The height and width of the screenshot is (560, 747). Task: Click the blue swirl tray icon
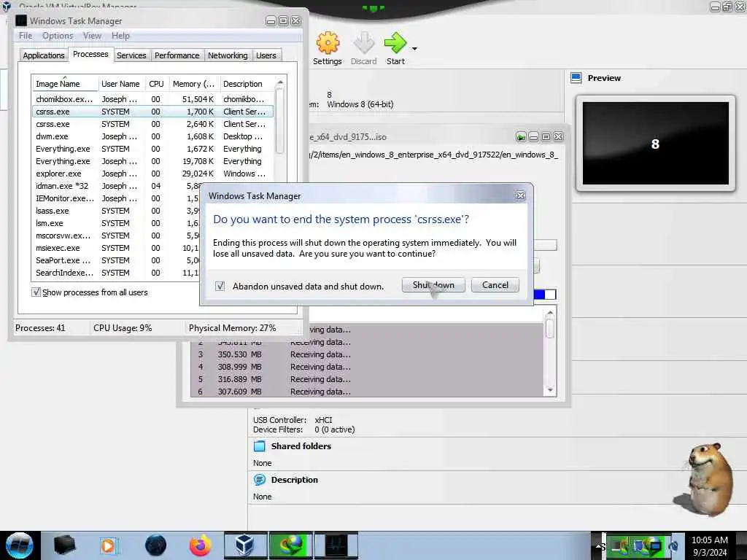(x=673, y=545)
